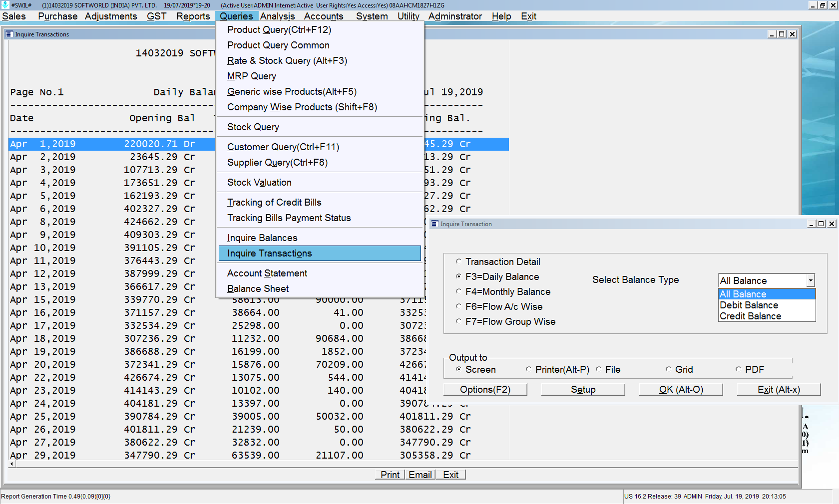Select the Transaction Detail radio option
Viewport: 839px width, 504px height.
(x=458, y=261)
